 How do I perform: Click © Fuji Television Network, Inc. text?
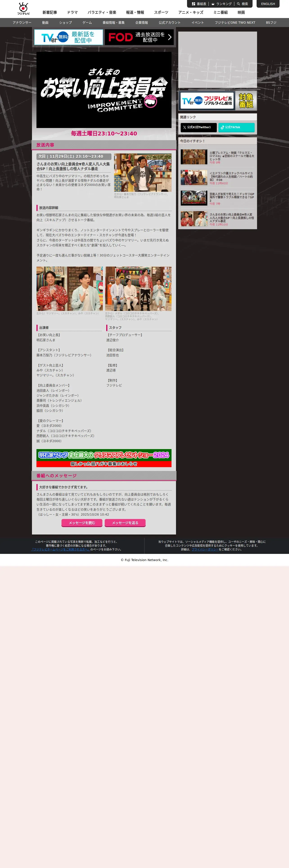pyautogui.click(x=145, y=560)
